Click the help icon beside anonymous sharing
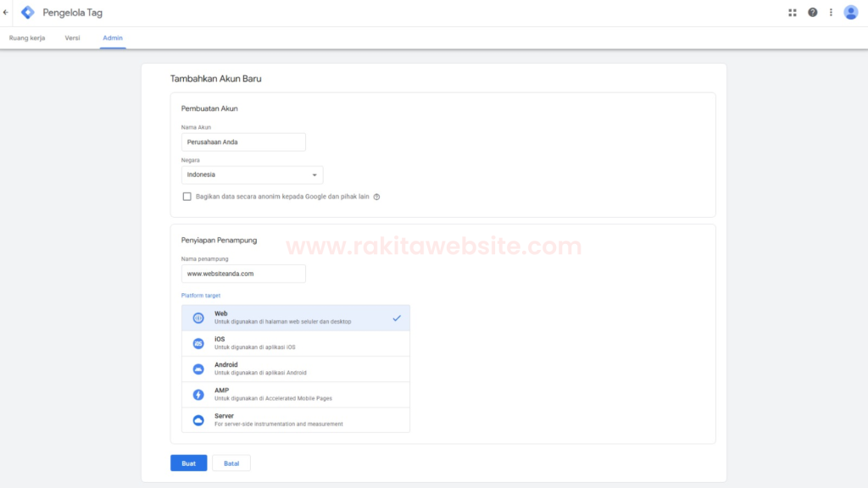868x488 pixels. click(376, 197)
